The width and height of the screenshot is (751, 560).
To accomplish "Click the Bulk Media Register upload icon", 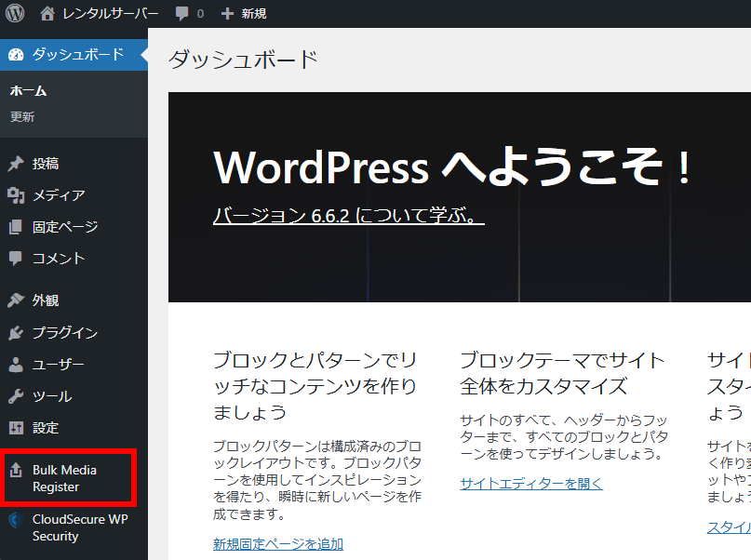I will [x=16, y=471].
